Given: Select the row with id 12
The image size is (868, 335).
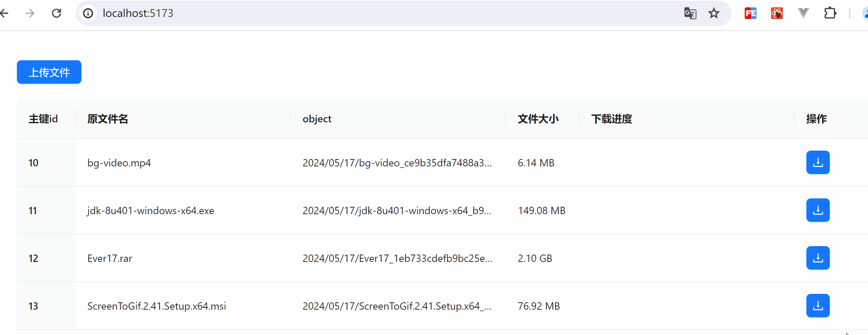Looking at the screenshot, I should click(442, 258).
